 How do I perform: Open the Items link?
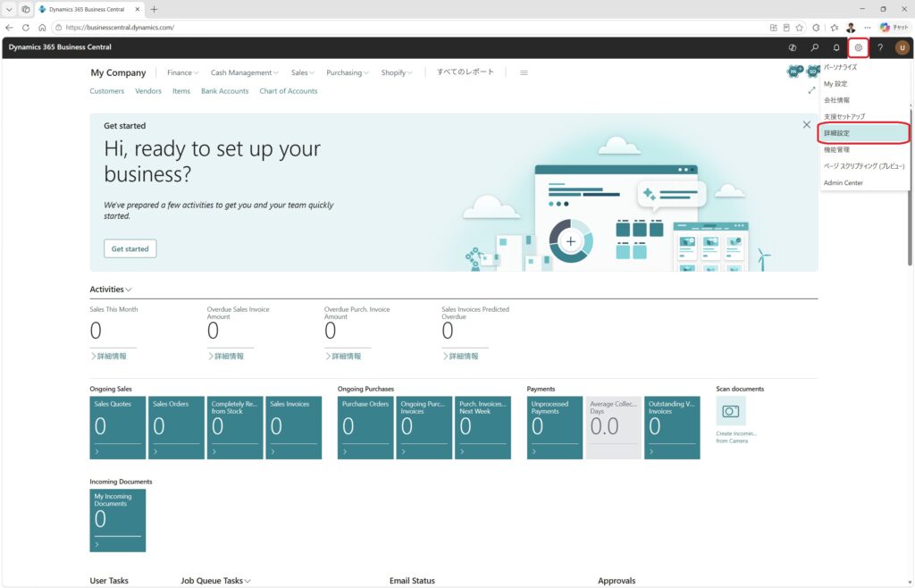coord(181,91)
